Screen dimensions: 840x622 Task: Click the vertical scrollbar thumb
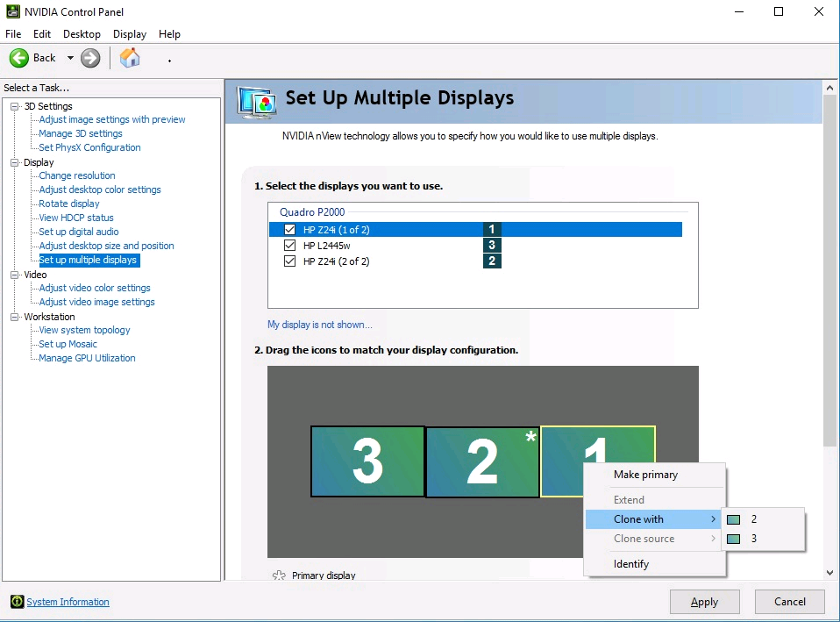829,271
